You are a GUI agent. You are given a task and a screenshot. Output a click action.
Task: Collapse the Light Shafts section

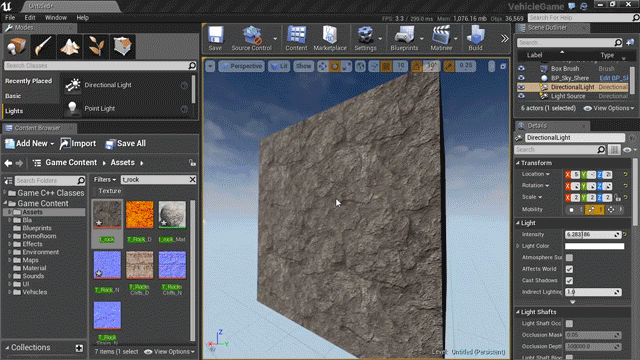pyautogui.click(x=518, y=312)
